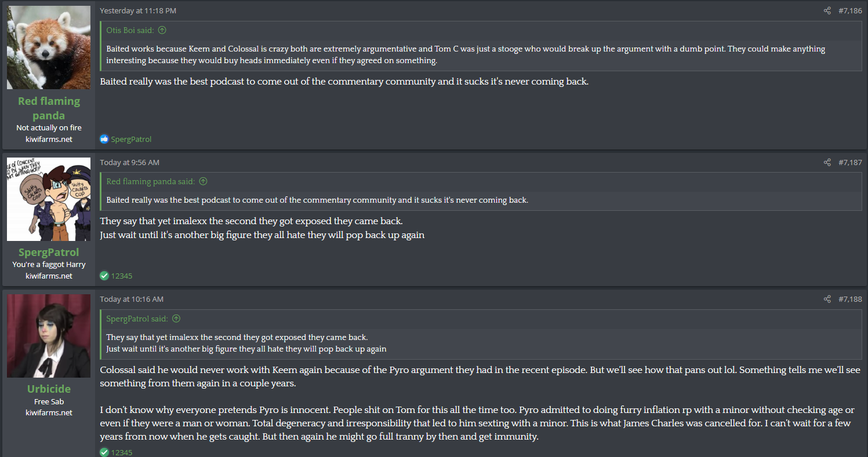Image resolution: width=868 pixels, height=457 pixels.
Task: Click share icon on post #7,188
Action: (827, 299)
